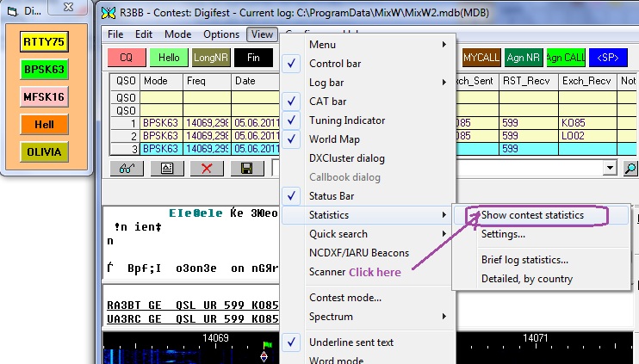Image resolution: width=639 pixels, height=364 pixels.
Task: Select the QSO 3 row in log
Action: (x=164, y=149)
